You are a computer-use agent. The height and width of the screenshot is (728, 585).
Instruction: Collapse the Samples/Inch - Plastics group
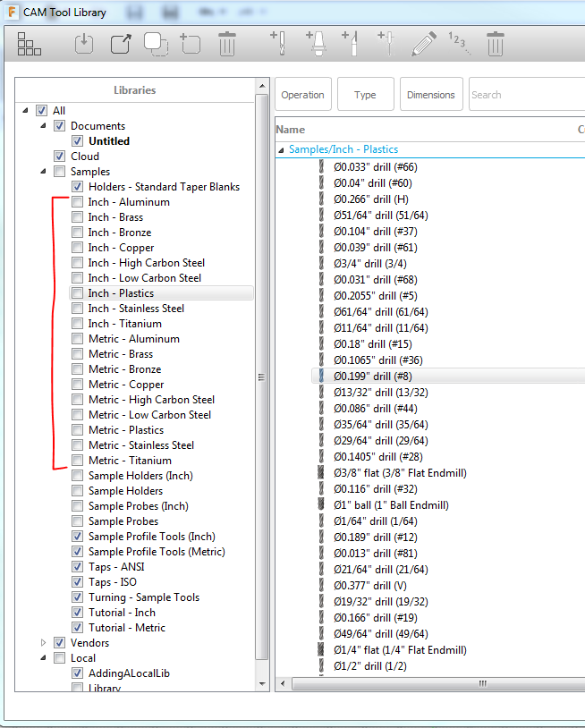coord(281,149)
